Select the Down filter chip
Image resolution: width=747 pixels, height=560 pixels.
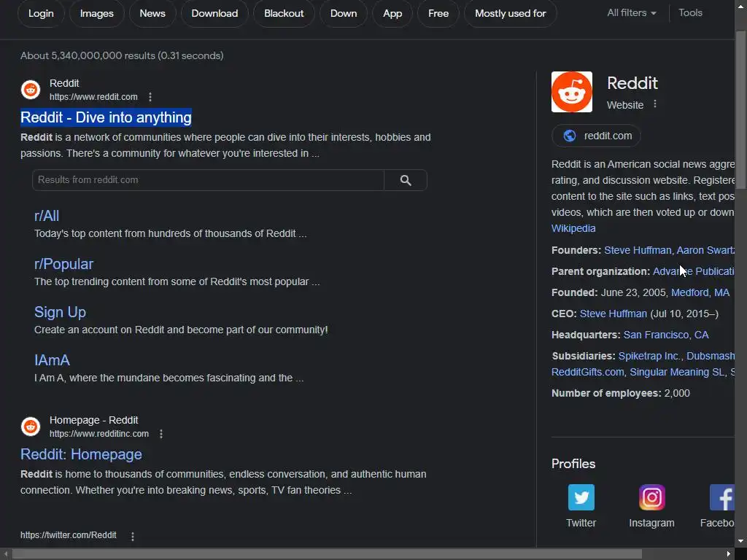[x=344, y=13]
